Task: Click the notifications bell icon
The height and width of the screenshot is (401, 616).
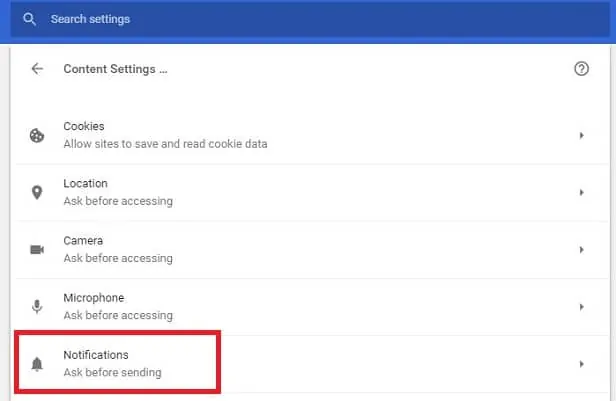Action: coord(37,364)
